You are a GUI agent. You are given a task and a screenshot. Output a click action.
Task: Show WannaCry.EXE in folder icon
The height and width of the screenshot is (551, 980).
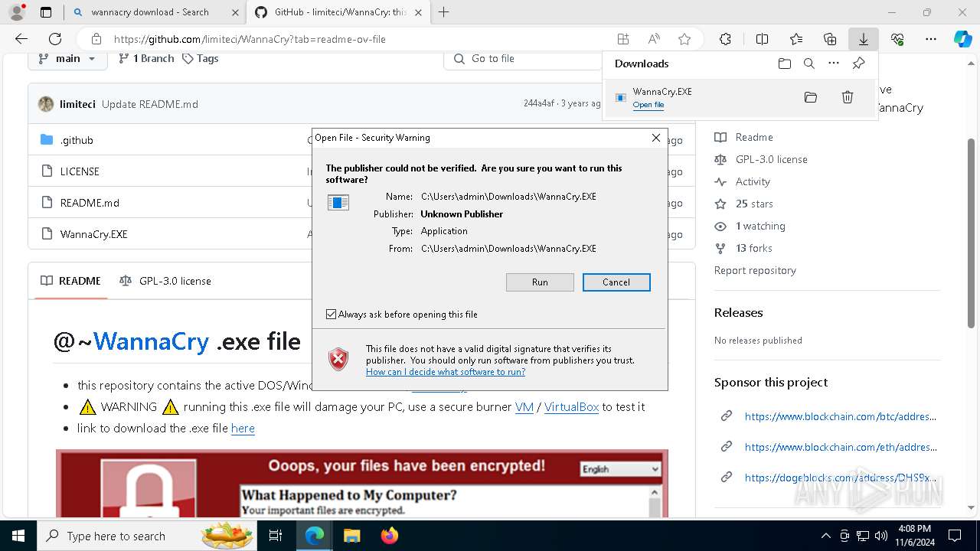point(811,97)
